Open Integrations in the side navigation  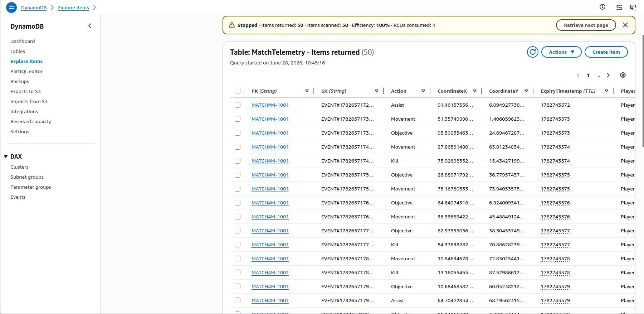[x=24, y=111]
